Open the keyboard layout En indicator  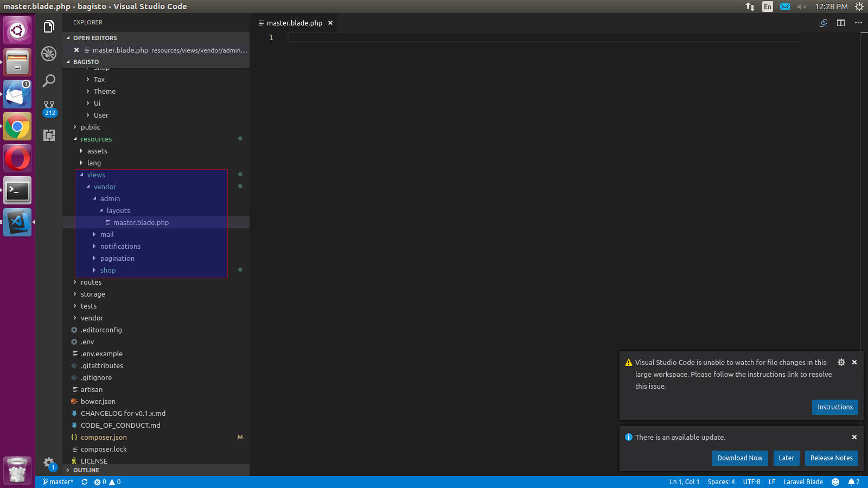click(x=767, y=7)
